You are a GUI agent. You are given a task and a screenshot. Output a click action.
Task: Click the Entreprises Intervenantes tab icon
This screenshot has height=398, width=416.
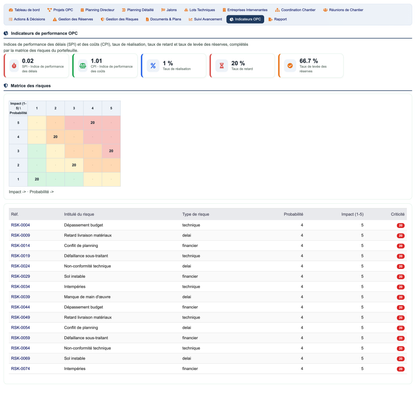(x=224, y=10)
